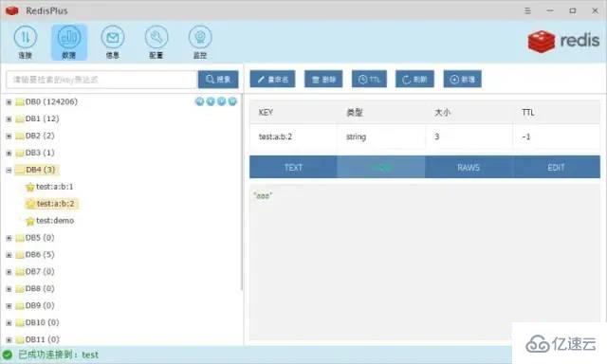This screenshot has height=364, width=607.
Task: Select the DB10 (0) tree label
Action: (x=42, y=322)
